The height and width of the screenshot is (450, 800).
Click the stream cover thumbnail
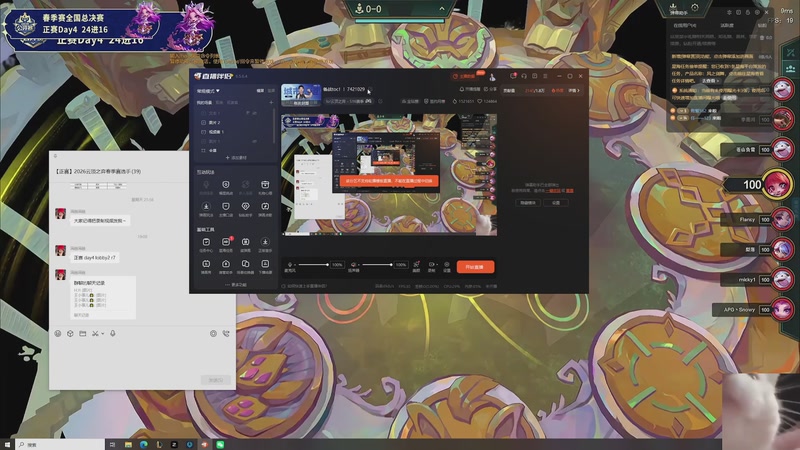[x=301, y=95]
